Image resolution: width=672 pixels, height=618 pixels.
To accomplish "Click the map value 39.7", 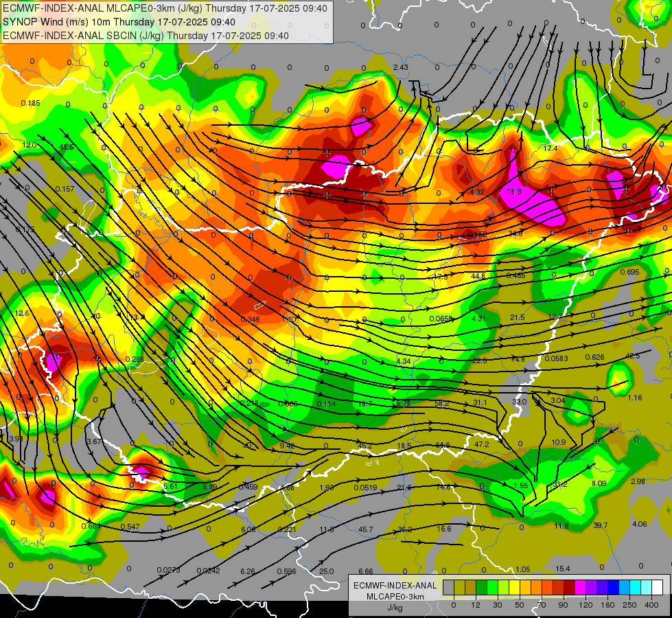I will (x=601, y=525).
